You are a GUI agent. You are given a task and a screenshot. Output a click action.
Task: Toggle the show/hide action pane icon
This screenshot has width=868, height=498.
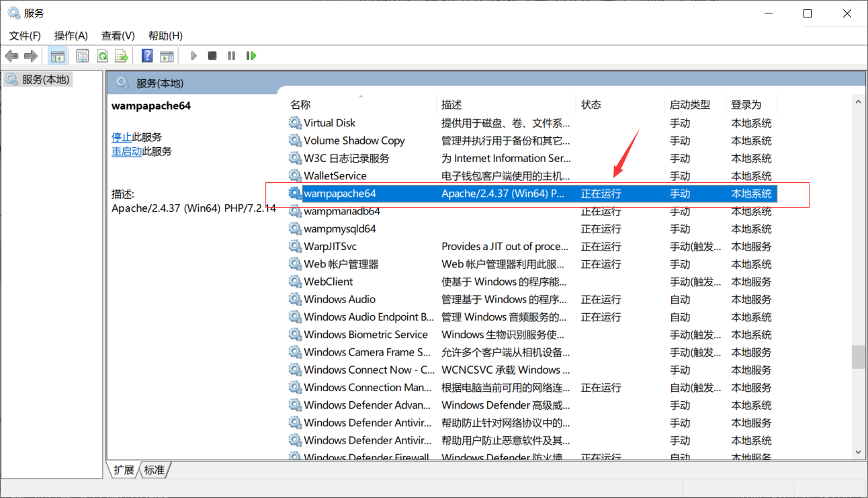167,56
